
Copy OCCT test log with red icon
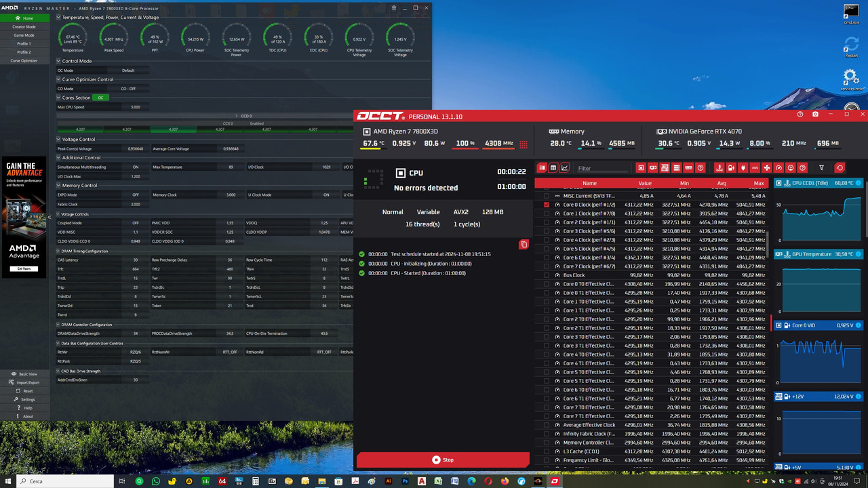pos(524,245)
